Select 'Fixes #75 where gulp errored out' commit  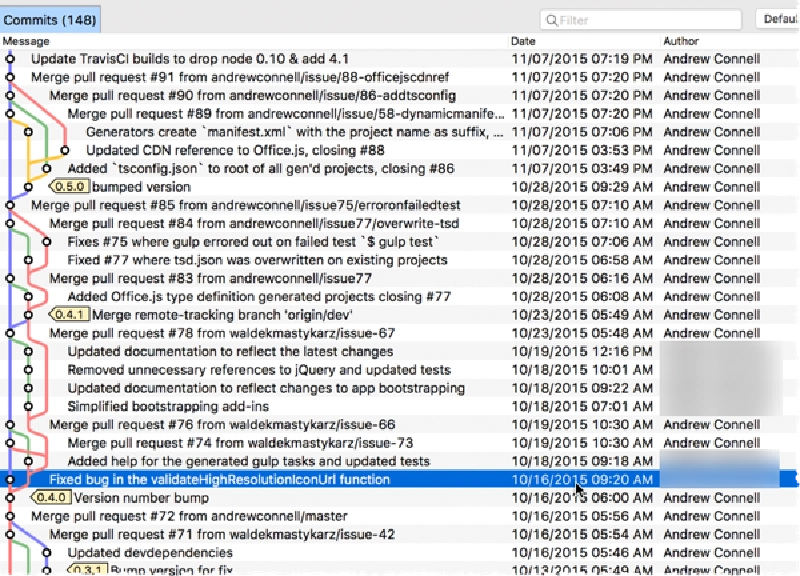coord(253,241)
